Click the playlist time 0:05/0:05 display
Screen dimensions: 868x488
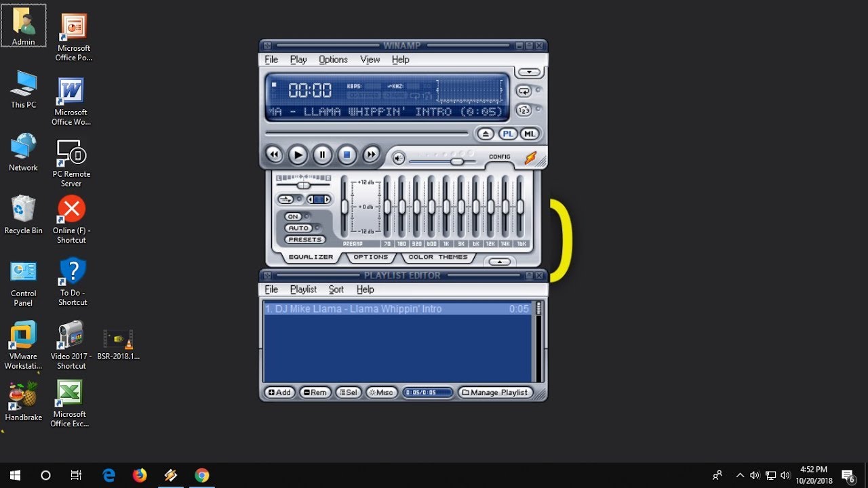[x=428, y=392]
